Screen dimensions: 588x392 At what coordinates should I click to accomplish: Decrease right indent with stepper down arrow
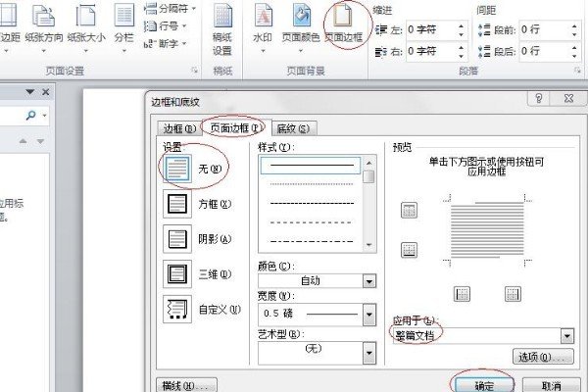tap(462, 55)
